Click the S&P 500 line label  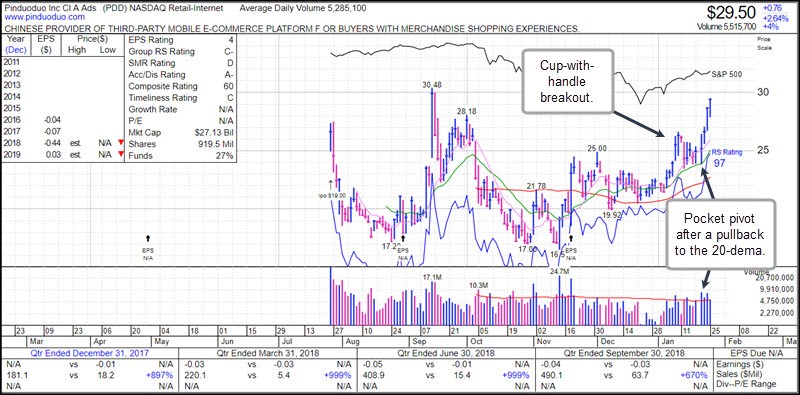coord(728,75)
